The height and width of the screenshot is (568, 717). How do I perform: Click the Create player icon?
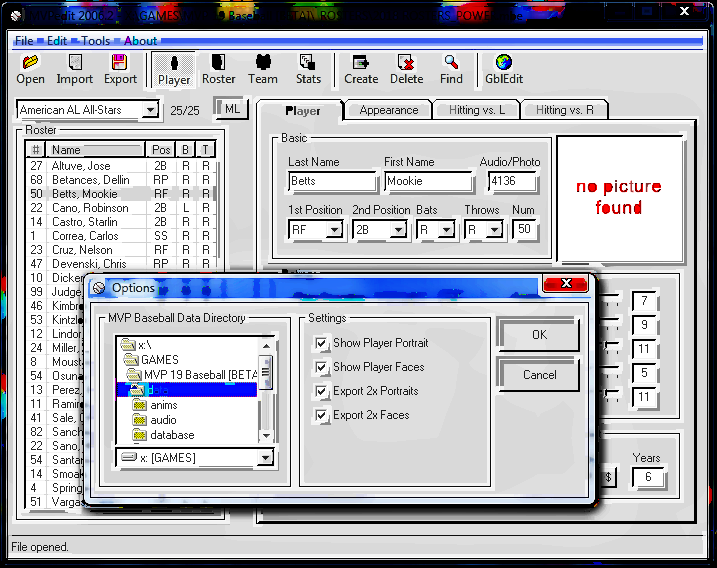[360, 62]
